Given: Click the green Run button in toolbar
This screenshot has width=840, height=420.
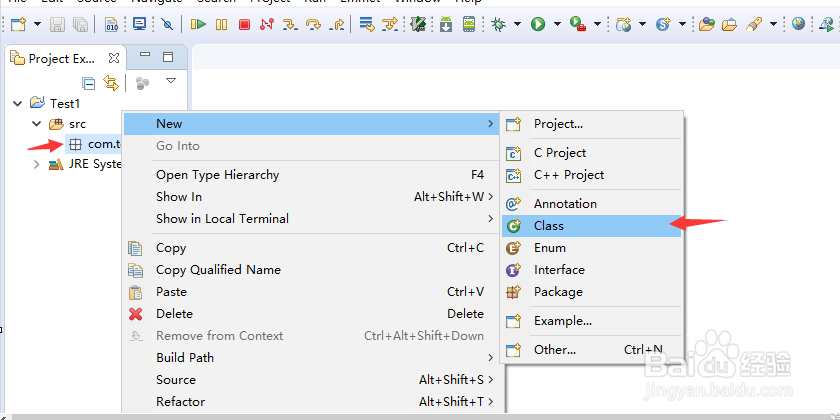Looking at the screenshot, I should [x=538, y=24].
